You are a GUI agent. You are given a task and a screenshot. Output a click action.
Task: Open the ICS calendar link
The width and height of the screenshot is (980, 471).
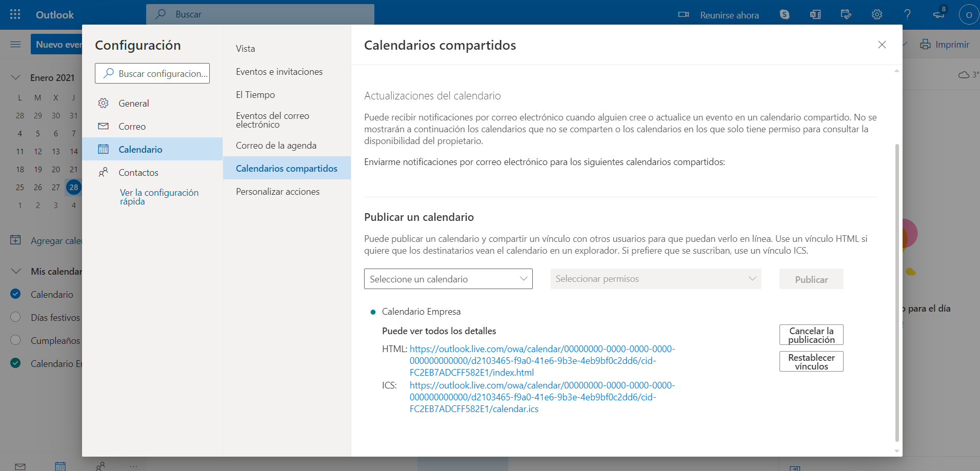coord(542,397)
